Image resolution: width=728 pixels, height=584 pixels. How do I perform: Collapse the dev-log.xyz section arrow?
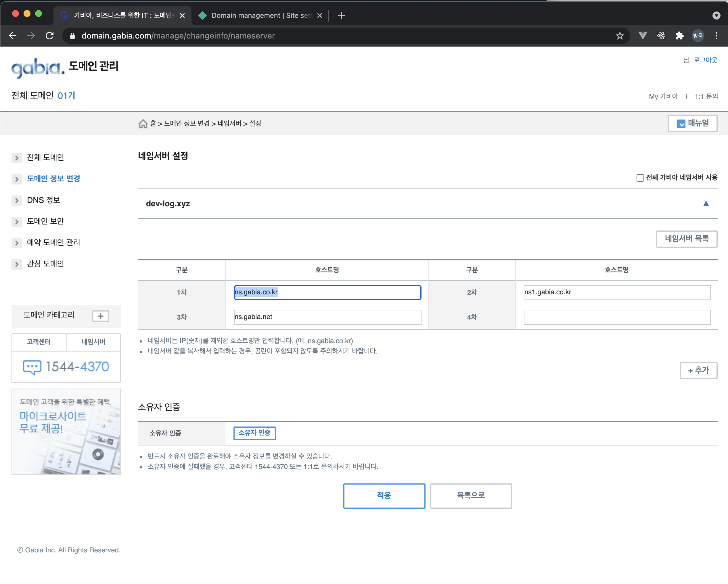click(x=706, y=203)
